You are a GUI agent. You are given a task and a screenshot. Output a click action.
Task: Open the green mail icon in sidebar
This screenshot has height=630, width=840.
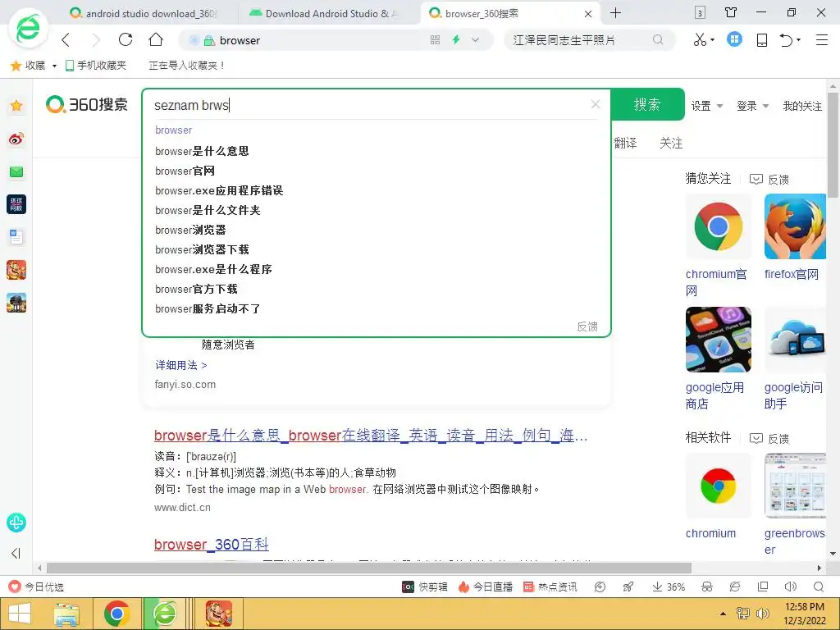[16, 172]
